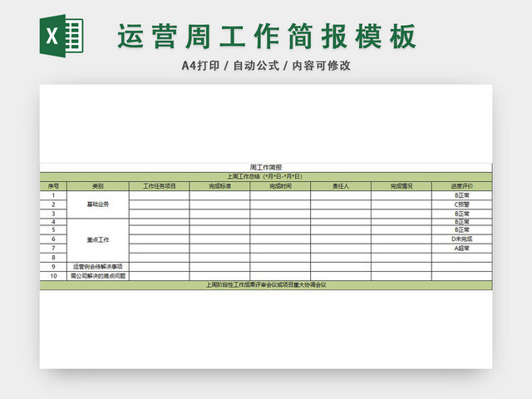Click the 工作任务项目 column header

click(x=159, y=186)
